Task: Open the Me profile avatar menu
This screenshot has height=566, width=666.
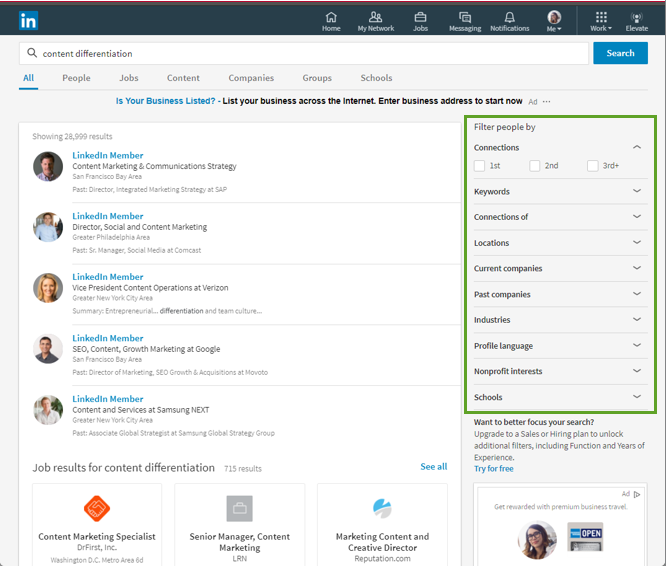Action: (554, 21)
